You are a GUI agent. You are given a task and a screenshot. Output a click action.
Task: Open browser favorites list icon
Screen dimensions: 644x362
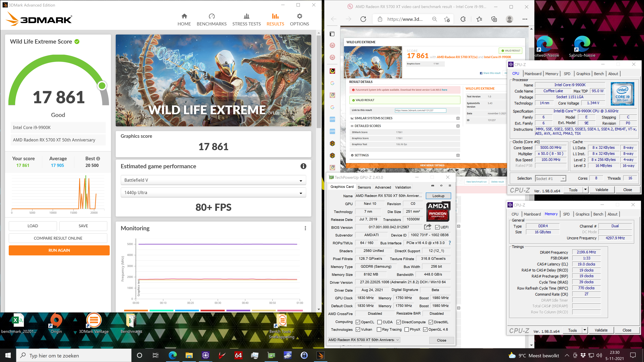click(479, 19)
